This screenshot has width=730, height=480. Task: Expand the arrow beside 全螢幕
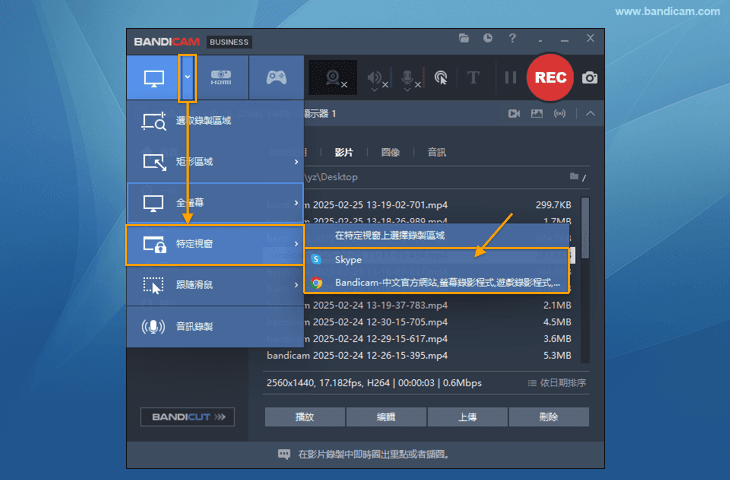click(x=296, y=203)
